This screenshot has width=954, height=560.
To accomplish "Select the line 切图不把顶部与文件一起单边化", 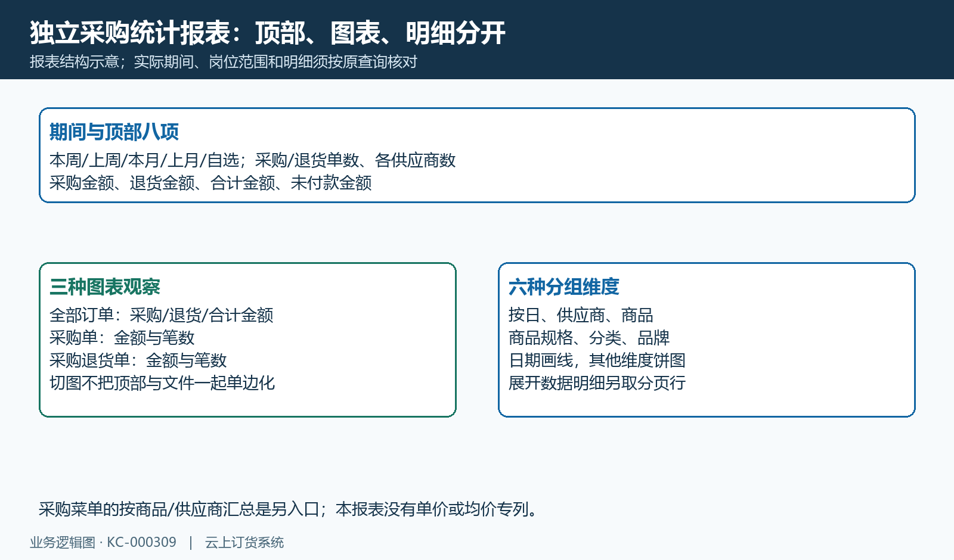I will pos(162,383).
